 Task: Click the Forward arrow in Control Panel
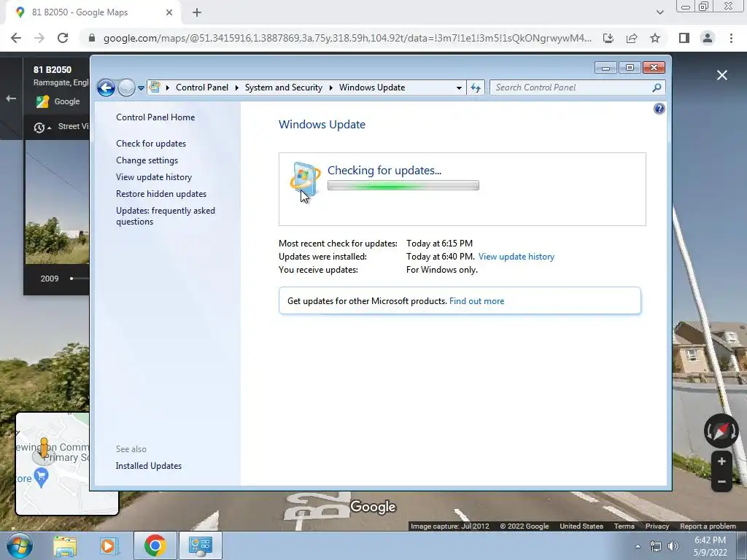point(126,87)
